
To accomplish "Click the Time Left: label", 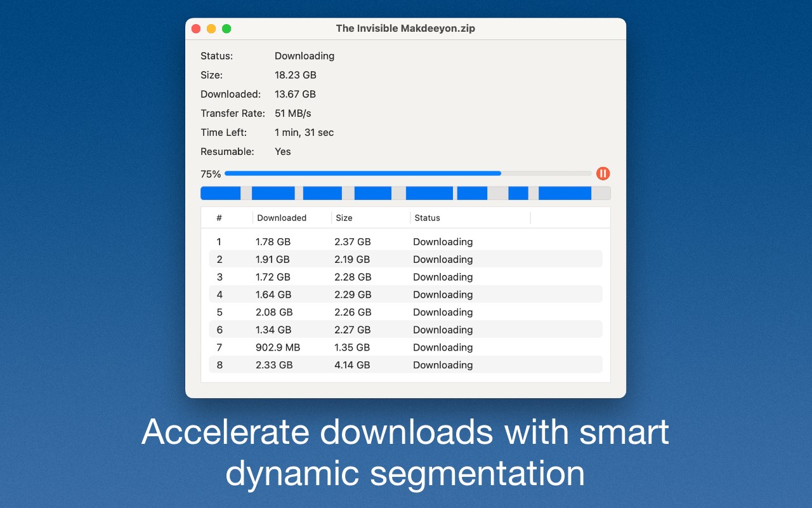I will (x=224, y=132).
